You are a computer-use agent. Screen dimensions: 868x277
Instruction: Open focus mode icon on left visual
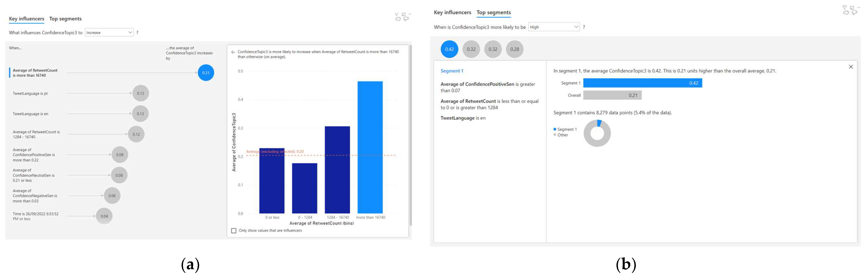[x=404, y=14]
